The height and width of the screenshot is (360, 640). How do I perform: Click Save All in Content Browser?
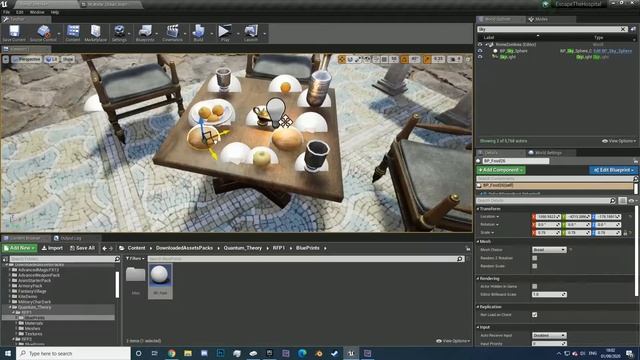82,248
